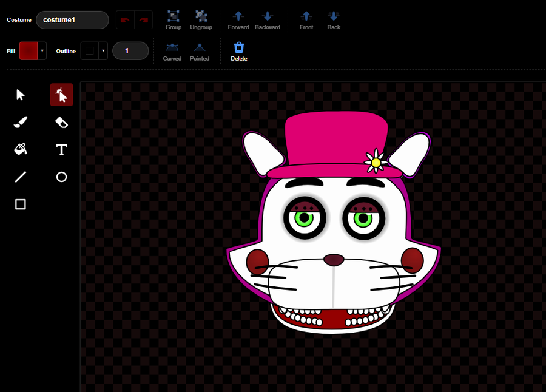This screenshot has width=546, height=392.
Task: Send the selection to Back
Action: [x=334, y=20]
